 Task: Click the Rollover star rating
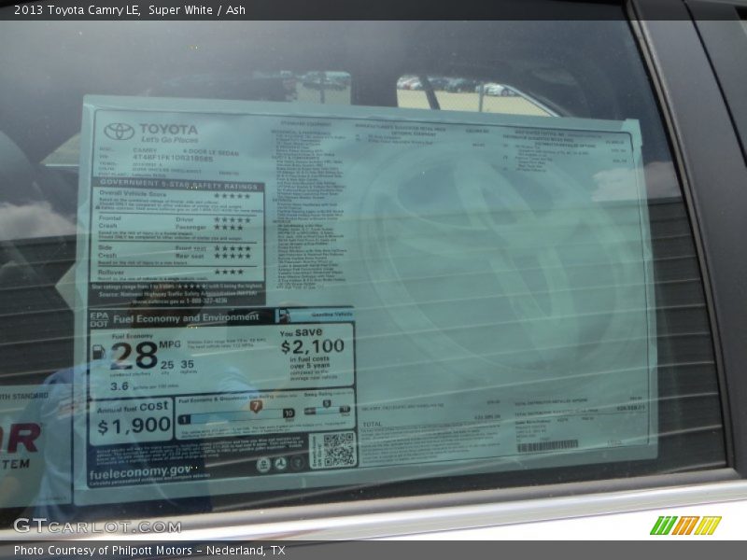228,272
